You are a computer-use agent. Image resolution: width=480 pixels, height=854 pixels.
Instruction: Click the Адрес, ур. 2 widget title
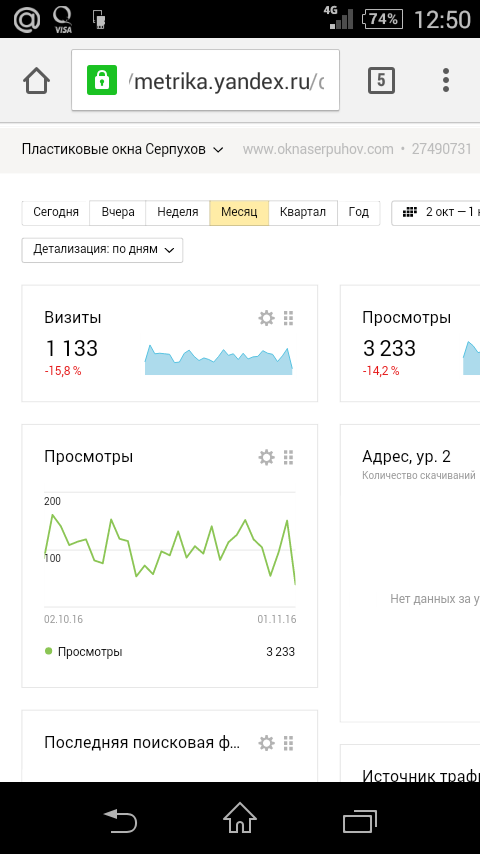click(x=406, y=457)
